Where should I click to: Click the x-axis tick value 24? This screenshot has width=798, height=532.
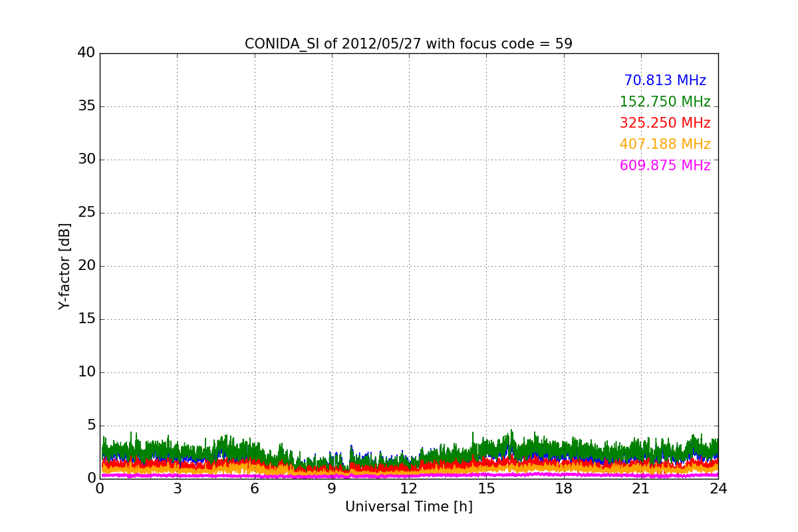718,489
